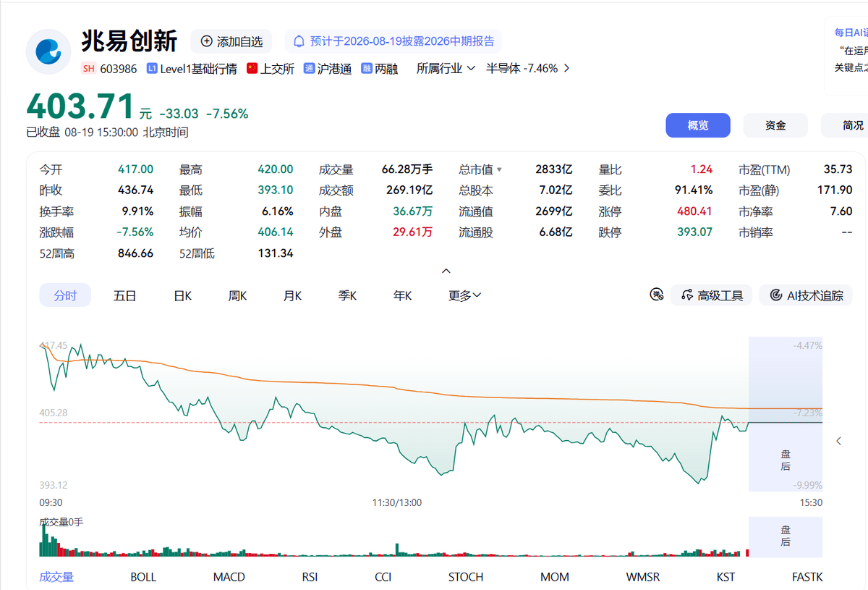Click the round icon left of 高级工具
The height and width of the screenshot is (590, 868).
657,295
